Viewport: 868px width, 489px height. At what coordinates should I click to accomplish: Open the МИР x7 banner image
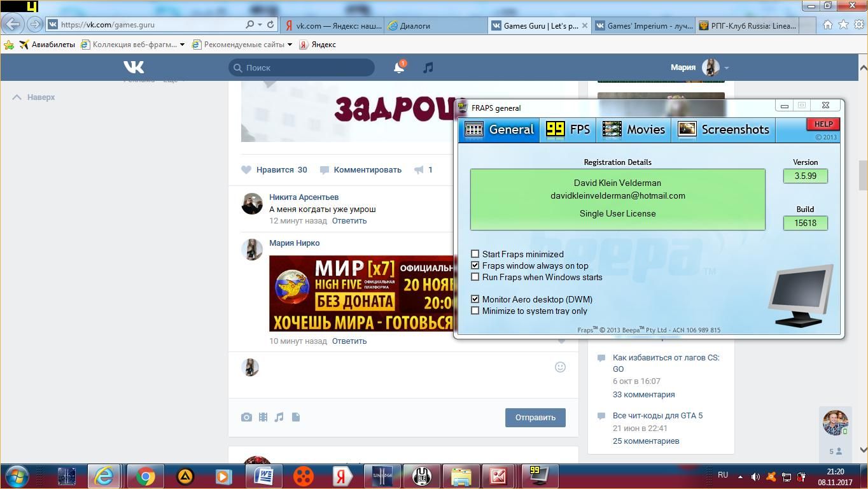click(x=361, y=293)
